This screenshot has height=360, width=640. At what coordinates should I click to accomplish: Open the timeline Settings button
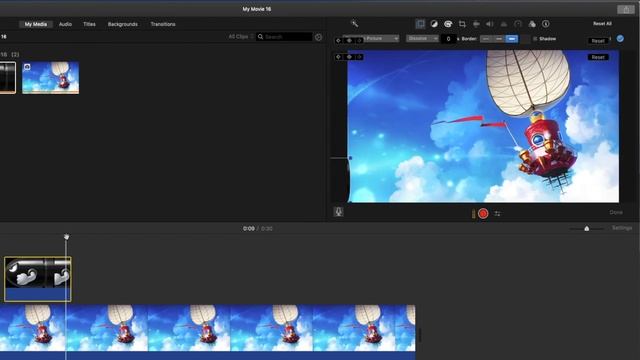622,228
